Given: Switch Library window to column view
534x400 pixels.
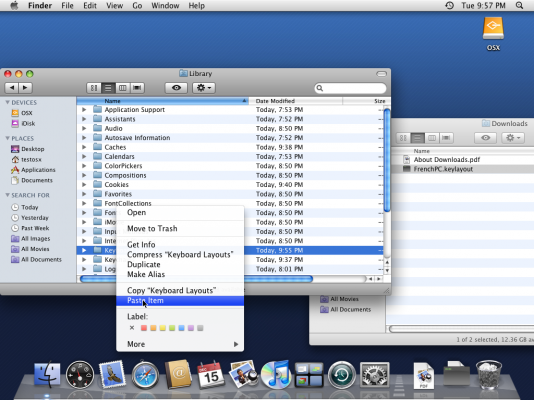Looking at the screenshot, I should [x=123, y=88].
